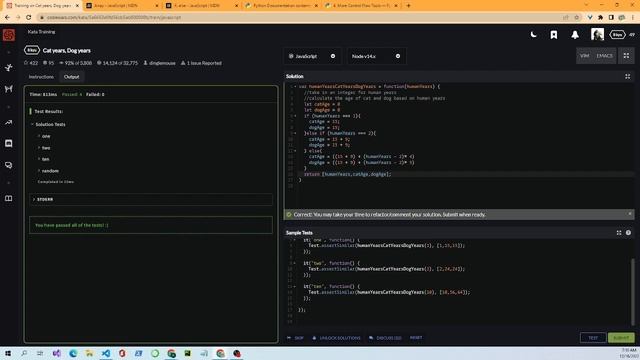
Task: Click the green SUBMIT button
Action: pyautogui.click(x=621, y=338)
